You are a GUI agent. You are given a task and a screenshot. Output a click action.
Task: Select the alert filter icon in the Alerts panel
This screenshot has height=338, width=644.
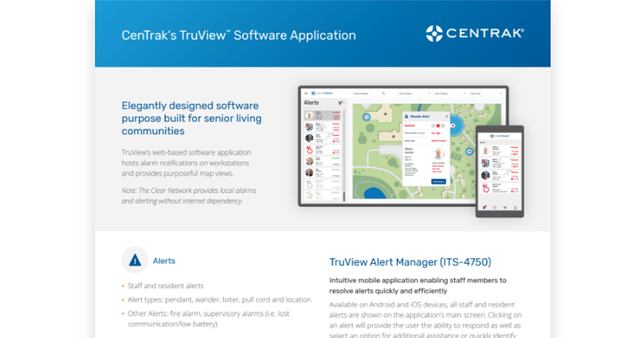tap(340, 103)
